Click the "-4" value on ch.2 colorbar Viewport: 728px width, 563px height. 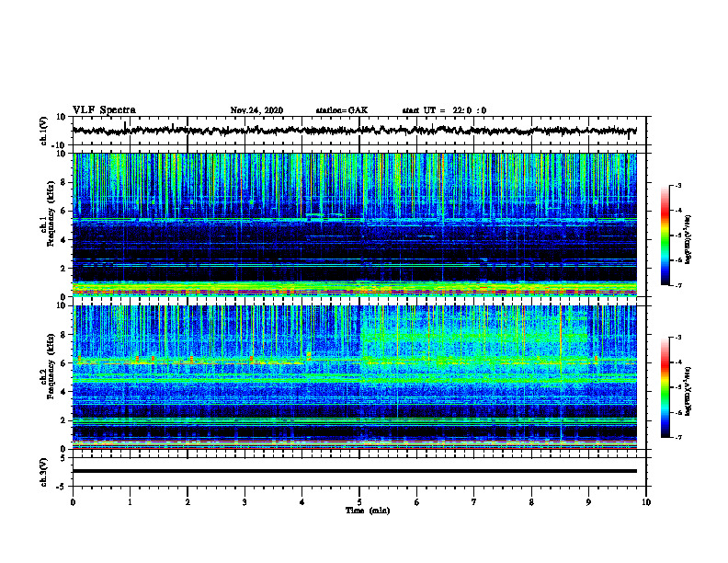coord(677,362)
